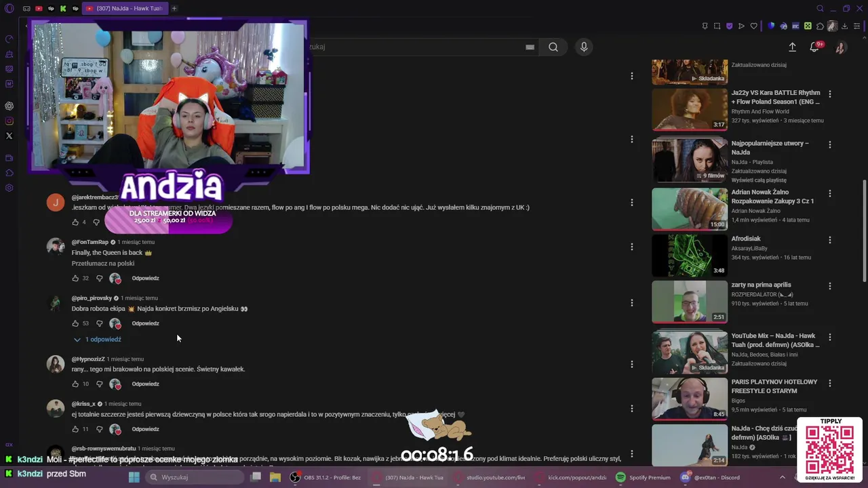Like the @piro_pirovsky comment
The width and height of the screenshot is (868, 488).
coord(75,323)
